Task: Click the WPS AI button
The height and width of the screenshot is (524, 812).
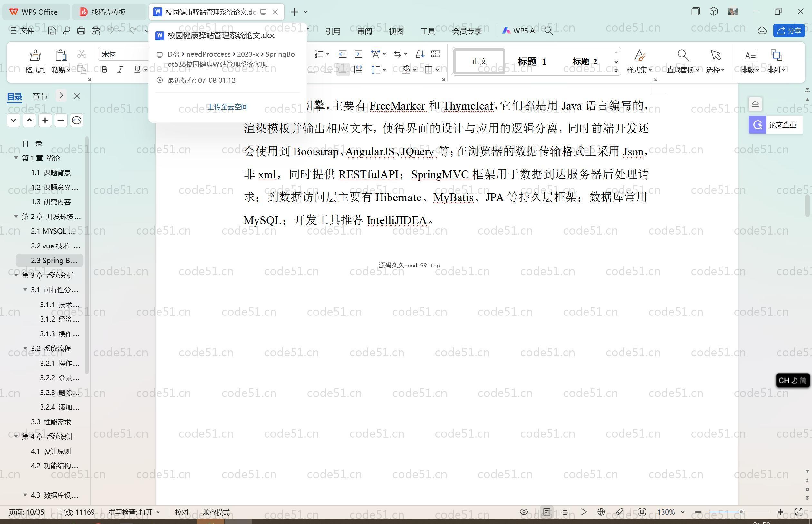Action: 519,31
